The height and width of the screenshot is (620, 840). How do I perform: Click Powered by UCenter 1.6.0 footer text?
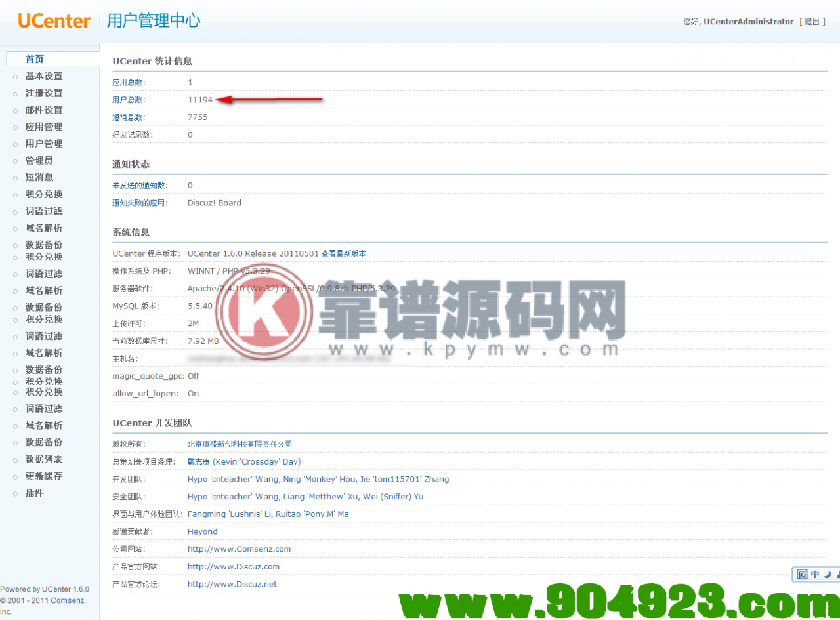(x=45, y=589)
